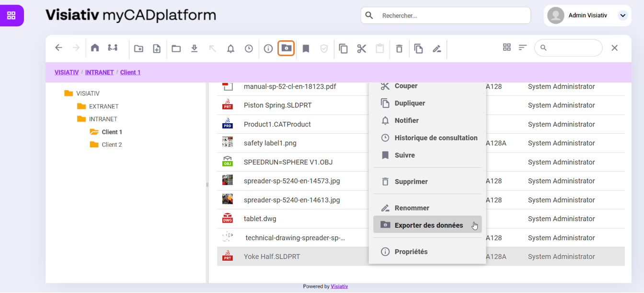This screenshot has width=644, height=293.
Task: Click the new folder toolbar icon
Action: click(x=138, y=48)
